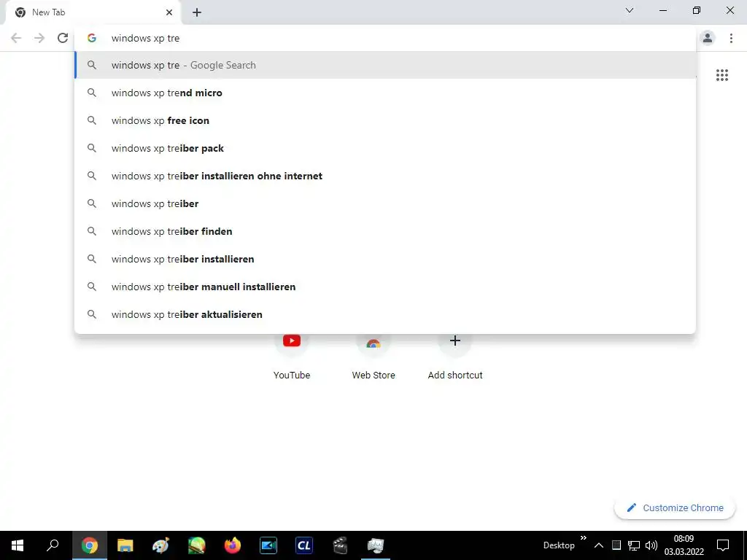Open the Windows notification center
The width and height of the screenshot is (747, 560).
(723, 545)
